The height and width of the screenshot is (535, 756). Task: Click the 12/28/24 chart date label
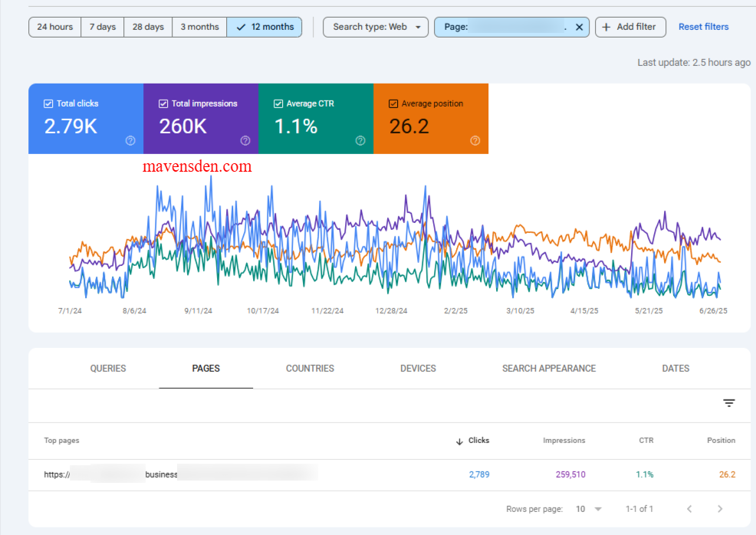coord(391,311)
